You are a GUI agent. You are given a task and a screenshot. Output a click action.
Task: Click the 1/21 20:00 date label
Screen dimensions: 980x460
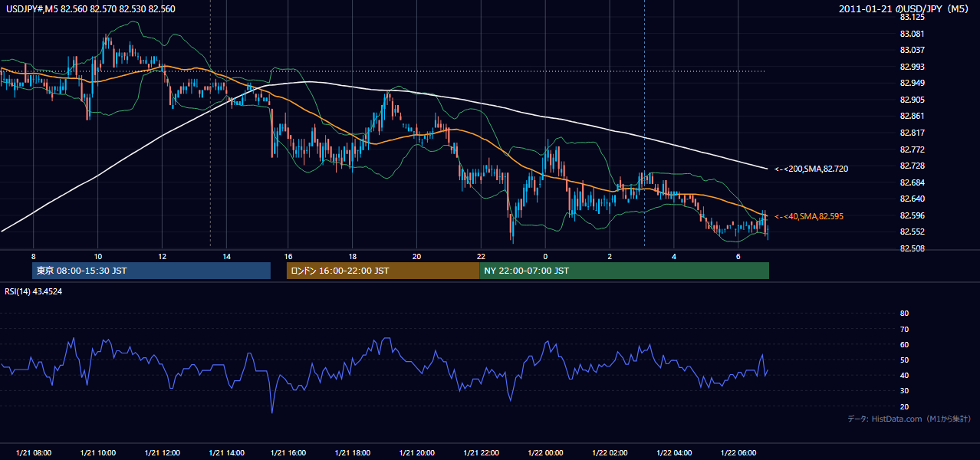coord(417,453)
